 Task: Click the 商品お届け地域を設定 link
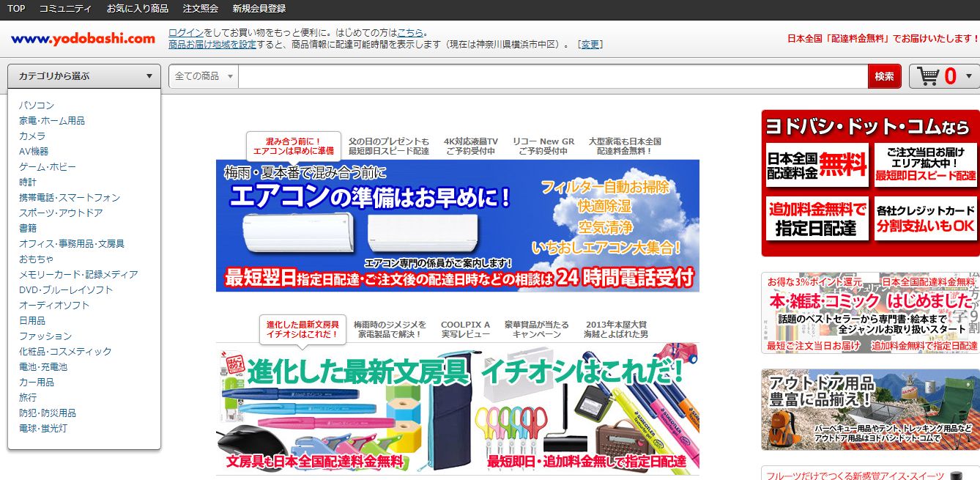click(212, 45)
